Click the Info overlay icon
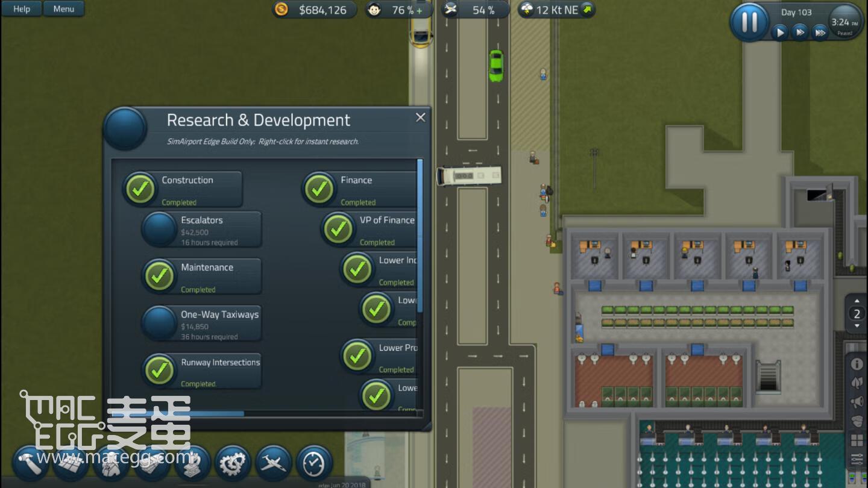 pyautogui.click(x=857, y=364)
